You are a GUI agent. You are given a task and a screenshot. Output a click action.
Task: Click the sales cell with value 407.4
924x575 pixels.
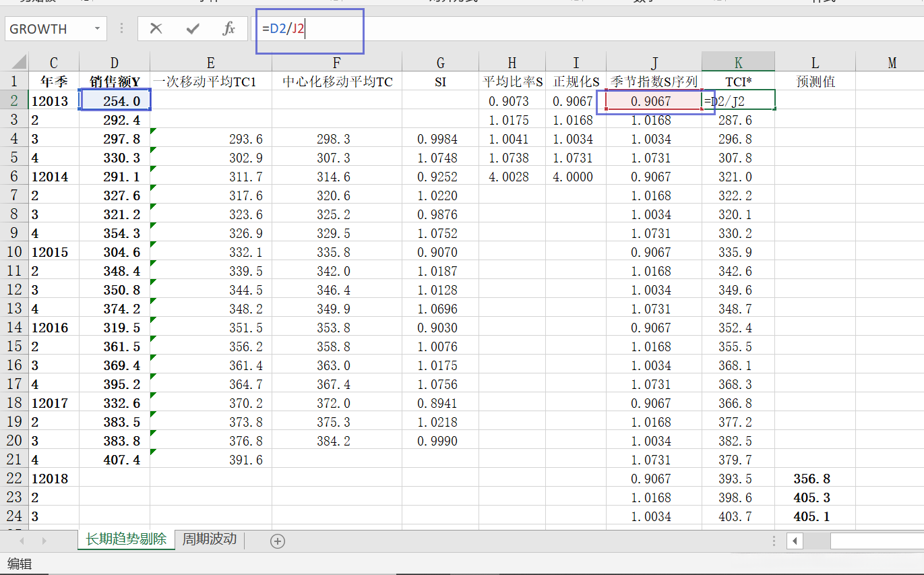[115, 460]
